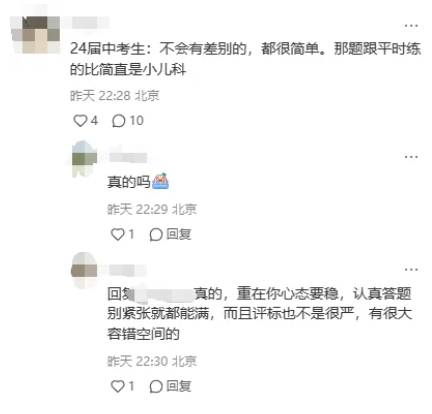Click the reply bubble icon under '真的吗'

[156, 235]
